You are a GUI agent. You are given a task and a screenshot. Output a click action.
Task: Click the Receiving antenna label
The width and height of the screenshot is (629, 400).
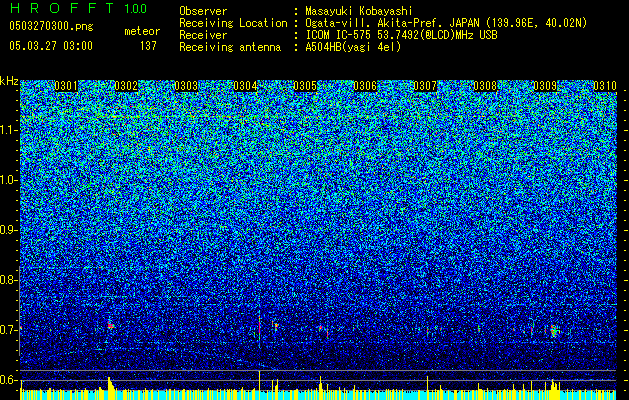pyautogui.click(x=230, y=47)
